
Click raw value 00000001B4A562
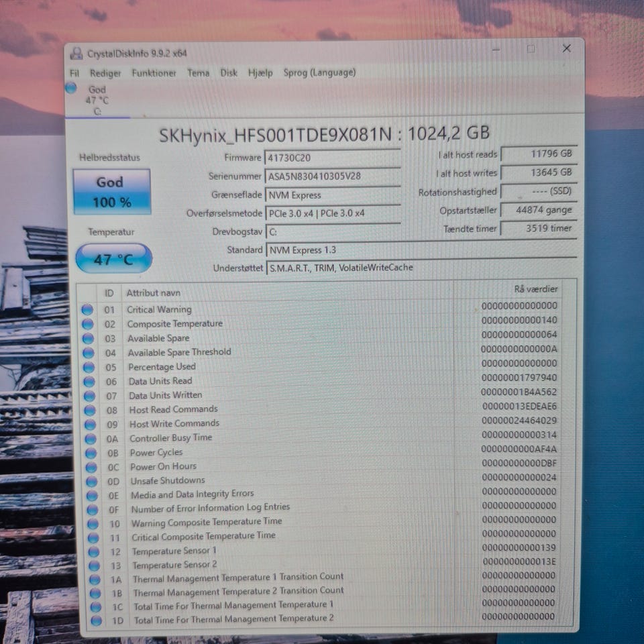pyautogui.click(x=519, y=392)
